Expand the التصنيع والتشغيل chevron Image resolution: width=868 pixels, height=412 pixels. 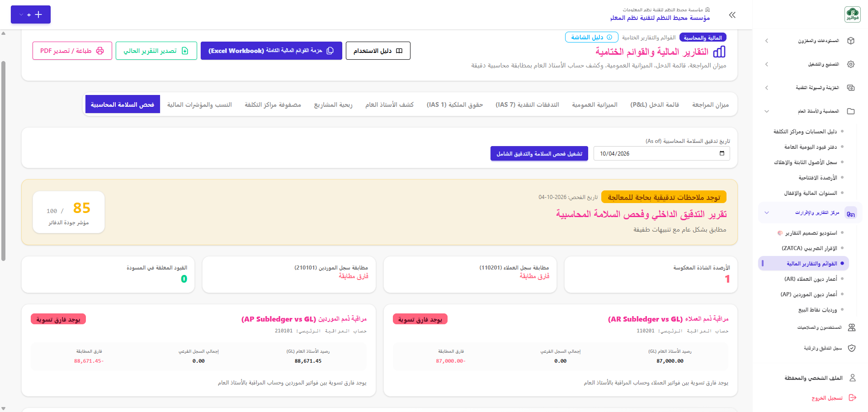click(767, 64)
